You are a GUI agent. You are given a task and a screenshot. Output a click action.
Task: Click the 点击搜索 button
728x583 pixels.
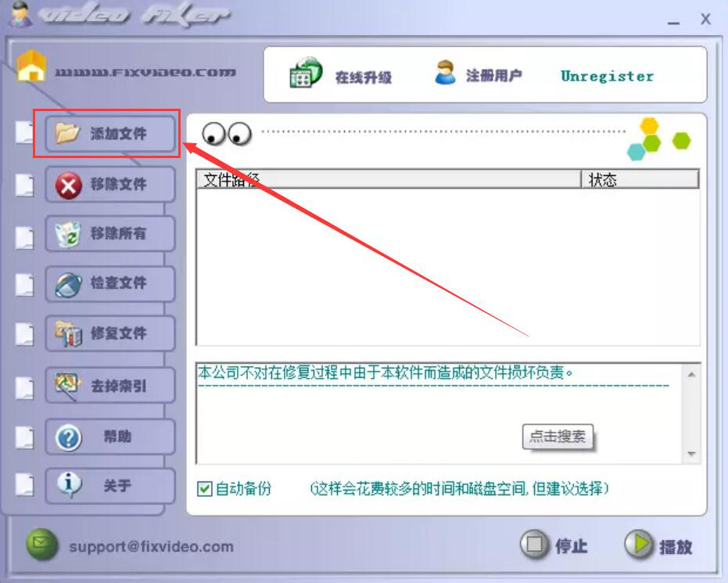coord(558,436)
